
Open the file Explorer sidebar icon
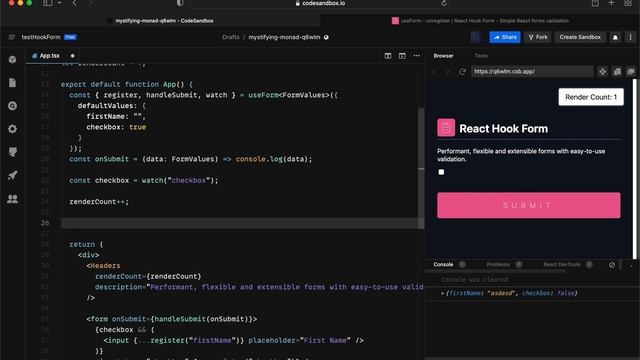[13, 83]
